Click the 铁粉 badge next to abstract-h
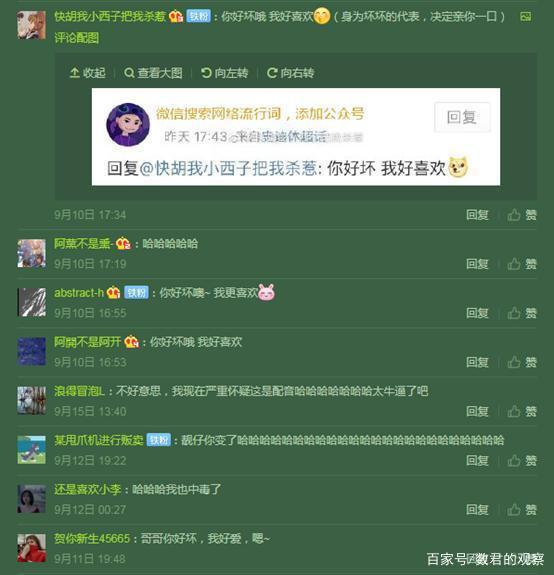This screenshot has width=554, height=575. click(136, 293)
